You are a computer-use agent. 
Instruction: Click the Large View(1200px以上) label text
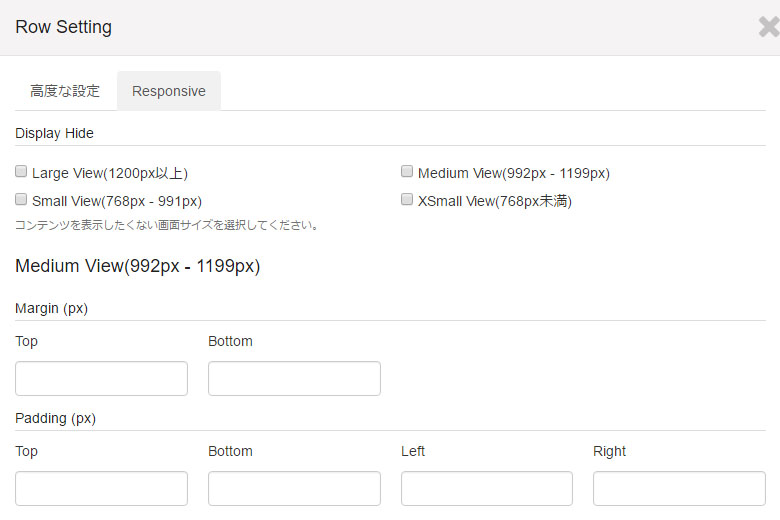[110, 173]
